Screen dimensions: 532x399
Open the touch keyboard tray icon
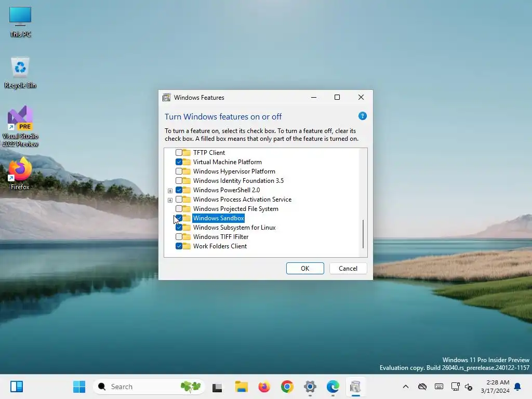pyautogui.click(x=438, y=387)
